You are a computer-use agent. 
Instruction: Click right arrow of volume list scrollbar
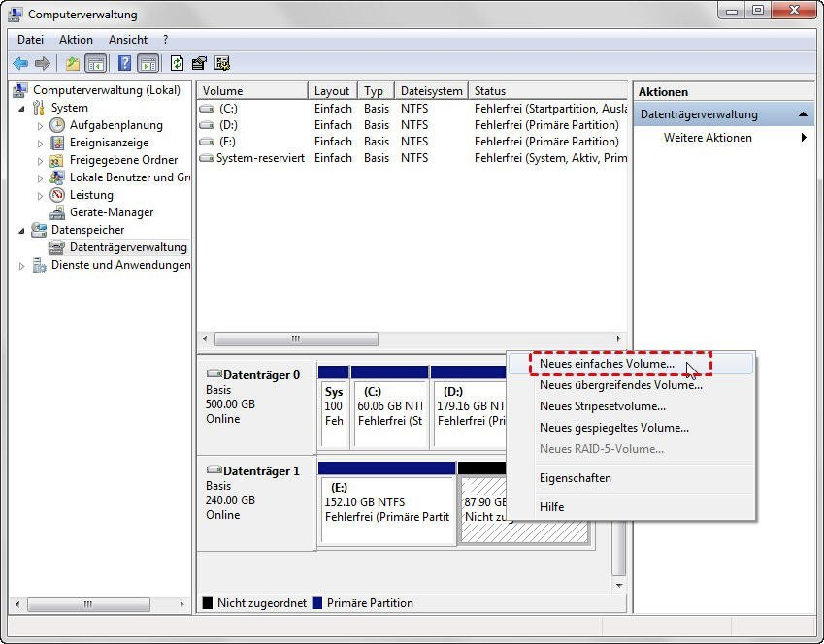coord(618,338)
